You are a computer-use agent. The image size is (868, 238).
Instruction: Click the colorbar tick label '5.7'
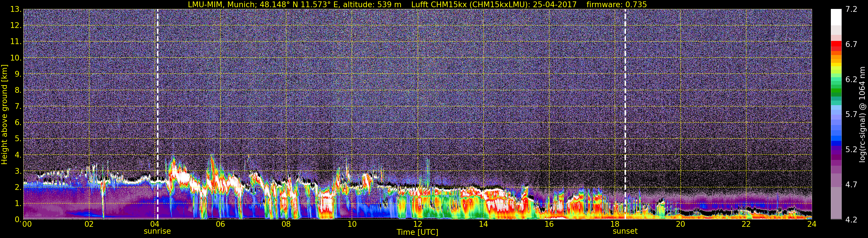(x=851, y=115)
